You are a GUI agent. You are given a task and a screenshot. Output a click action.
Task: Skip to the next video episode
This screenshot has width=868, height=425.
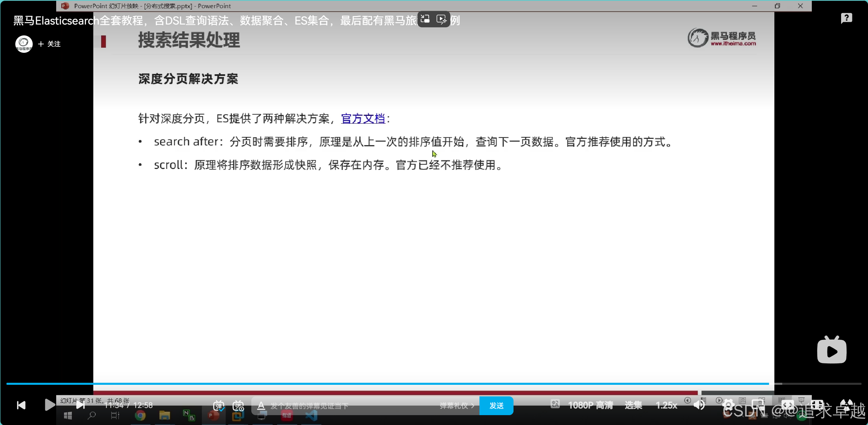tap(80, 405)
